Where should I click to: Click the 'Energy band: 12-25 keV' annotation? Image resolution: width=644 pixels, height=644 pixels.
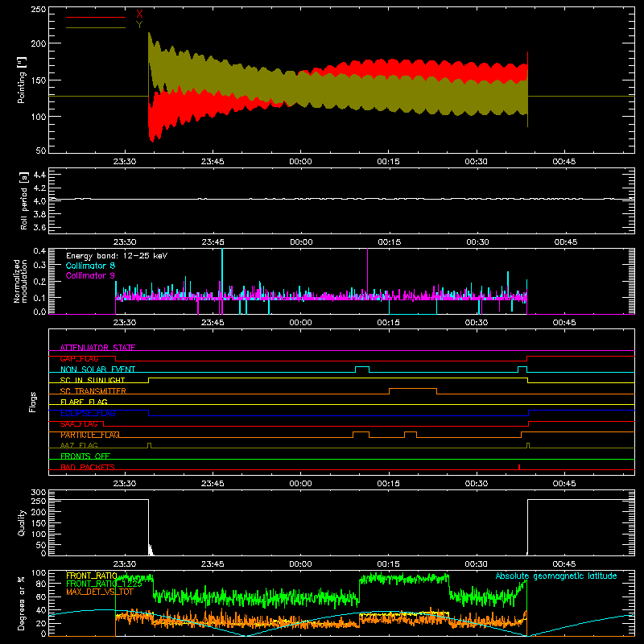pyautogui.click(x=117, y=256)
